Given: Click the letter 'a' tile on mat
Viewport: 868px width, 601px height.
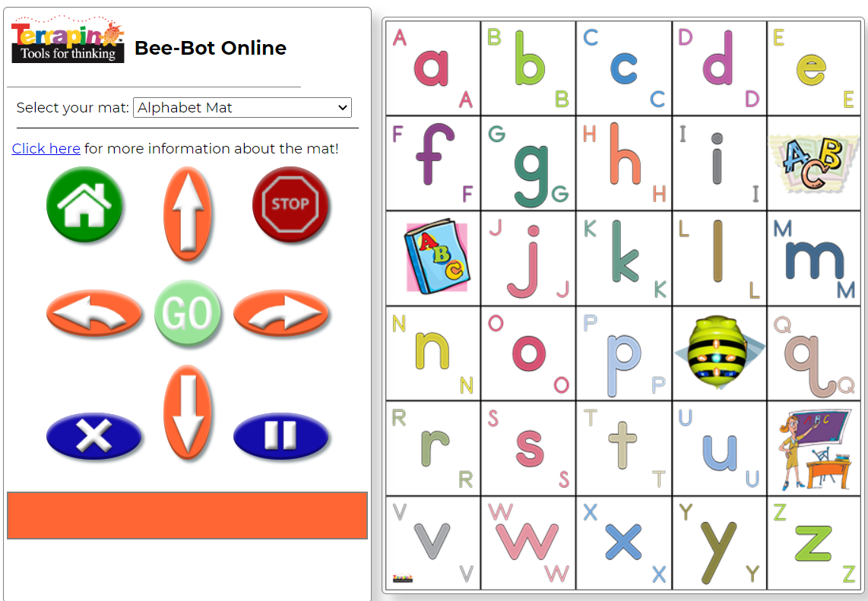Looking at the screenshot, I should (x=432, y=68).
